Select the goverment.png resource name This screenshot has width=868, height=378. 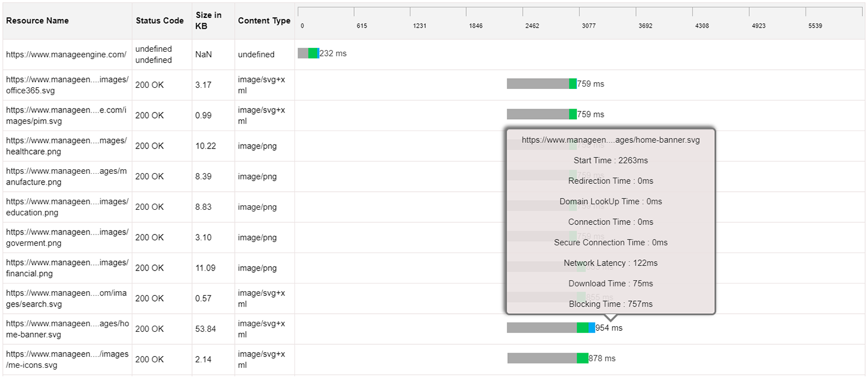[x=67, y=237]
